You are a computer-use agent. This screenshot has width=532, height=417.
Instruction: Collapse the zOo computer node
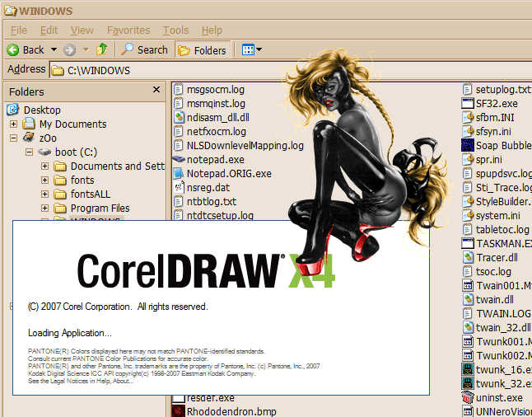13,138
